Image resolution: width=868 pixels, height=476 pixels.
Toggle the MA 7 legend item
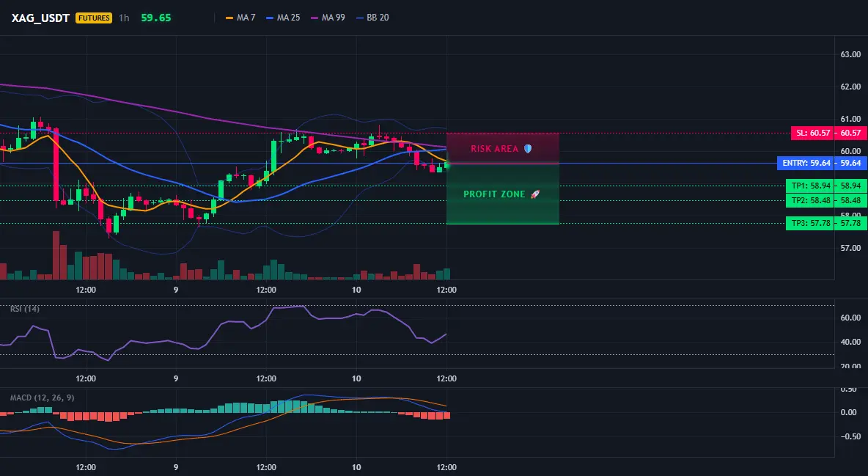[x=240, y=18]
